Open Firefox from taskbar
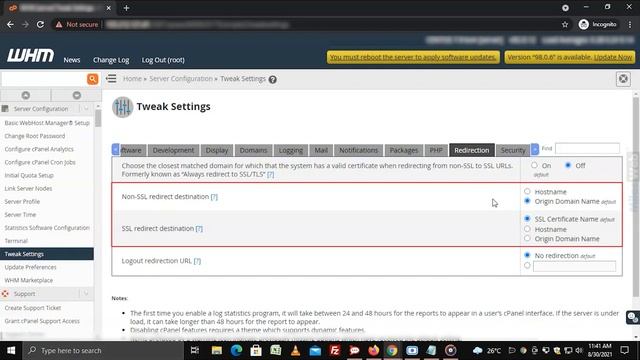The image size is (640, 360). coord(373,351)
